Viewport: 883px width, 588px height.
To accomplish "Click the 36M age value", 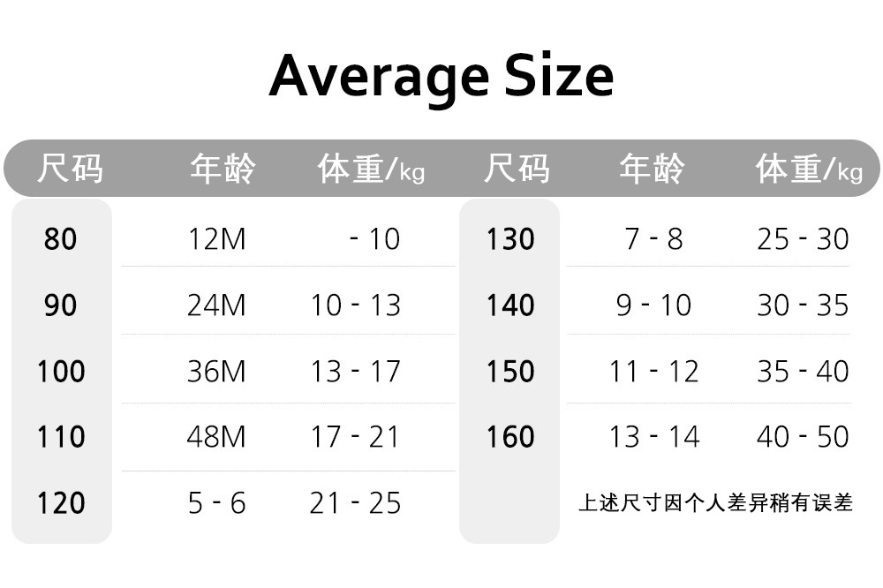I will click(216, 372).
